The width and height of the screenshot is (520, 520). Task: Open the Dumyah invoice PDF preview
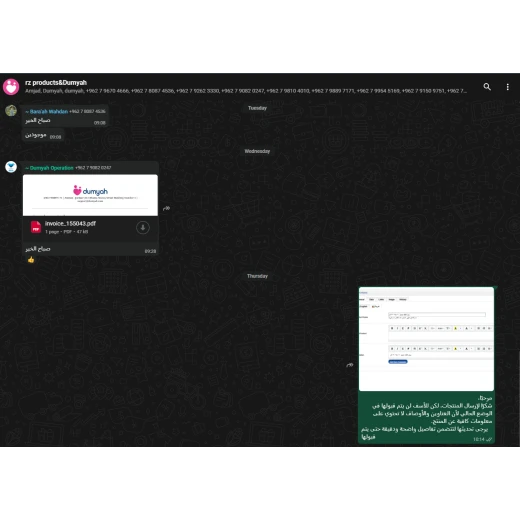click(90, 195)
